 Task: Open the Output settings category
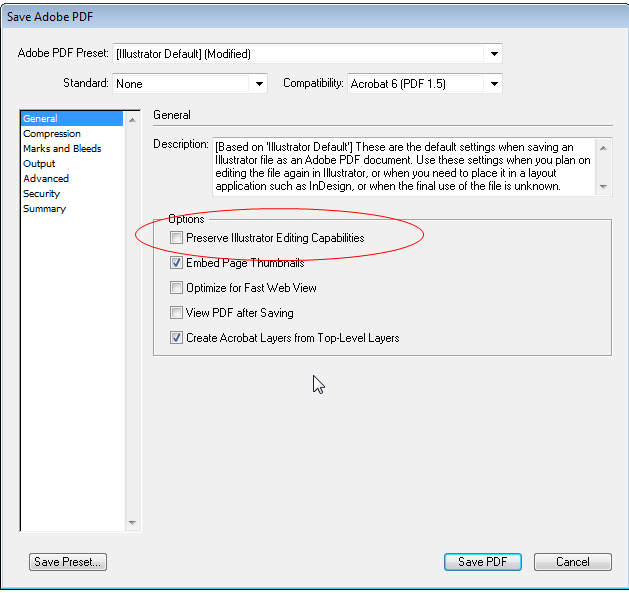pyautogui.click(x=39, y=164)
